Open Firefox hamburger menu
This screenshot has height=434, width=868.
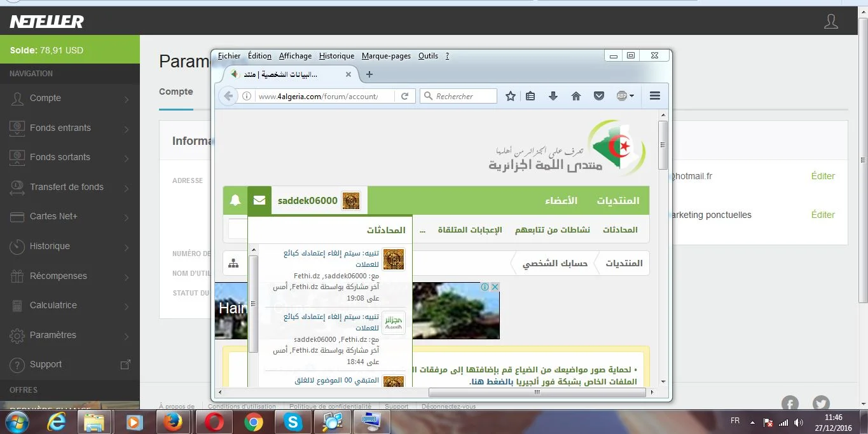(655, 96)
